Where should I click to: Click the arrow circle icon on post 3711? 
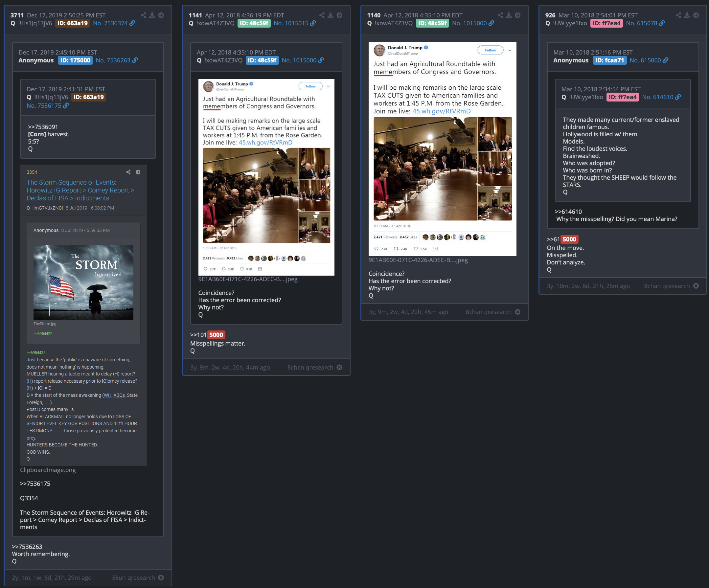coord(161,15)
